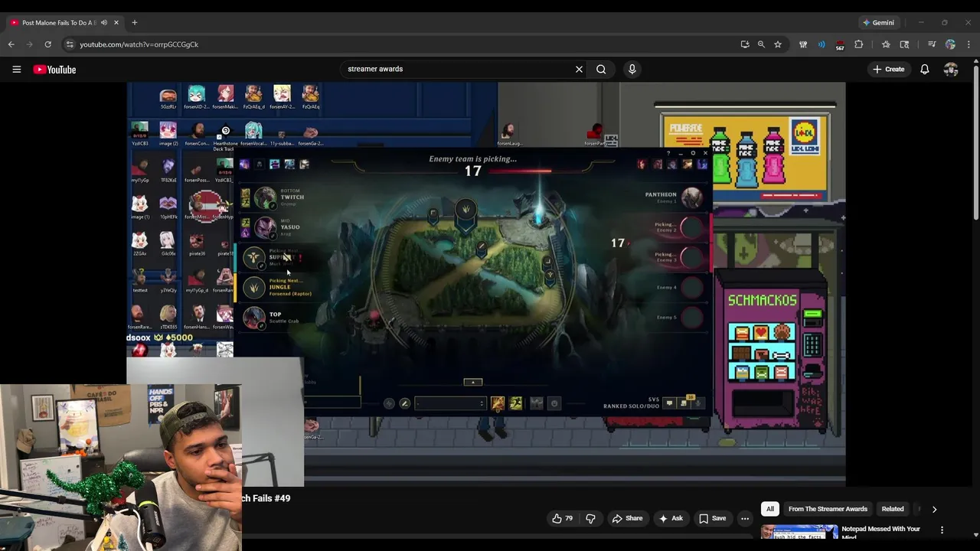Click the address bar URL

[139, 44]
